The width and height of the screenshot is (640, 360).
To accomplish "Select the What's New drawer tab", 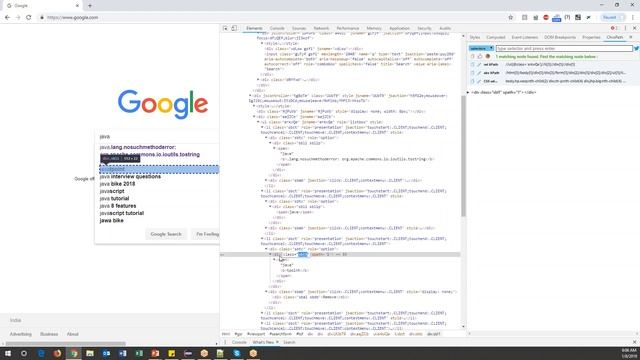I will tap(263, 342).
